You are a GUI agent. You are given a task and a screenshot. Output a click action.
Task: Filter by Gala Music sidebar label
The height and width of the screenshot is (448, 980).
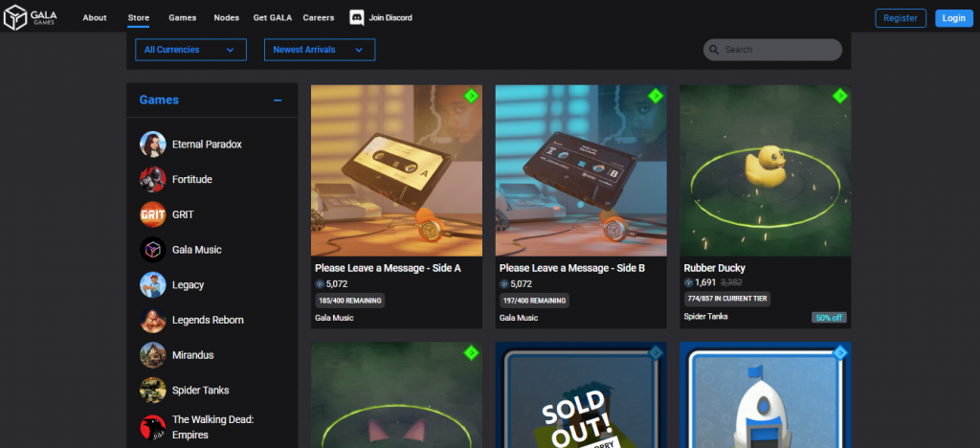pyautogui.click(x=197, y=249)
